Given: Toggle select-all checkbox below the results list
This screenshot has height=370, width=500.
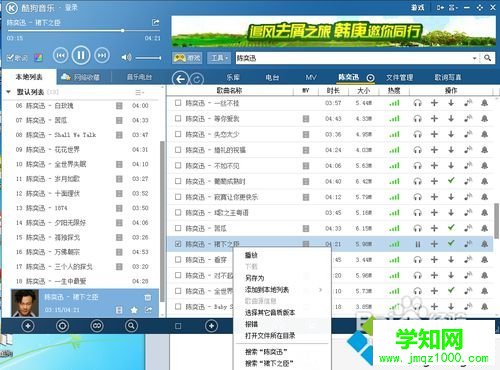Looking at the screenshot, I should 178,326.
